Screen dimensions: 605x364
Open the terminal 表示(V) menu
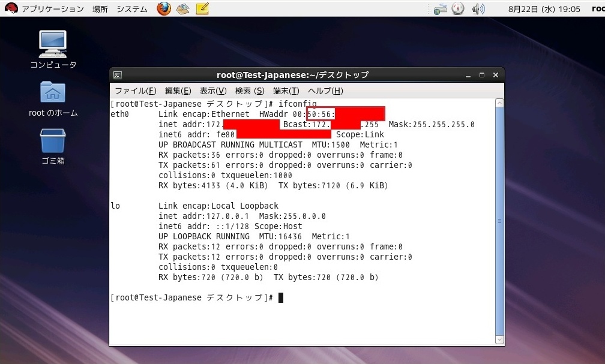[213, 91]
